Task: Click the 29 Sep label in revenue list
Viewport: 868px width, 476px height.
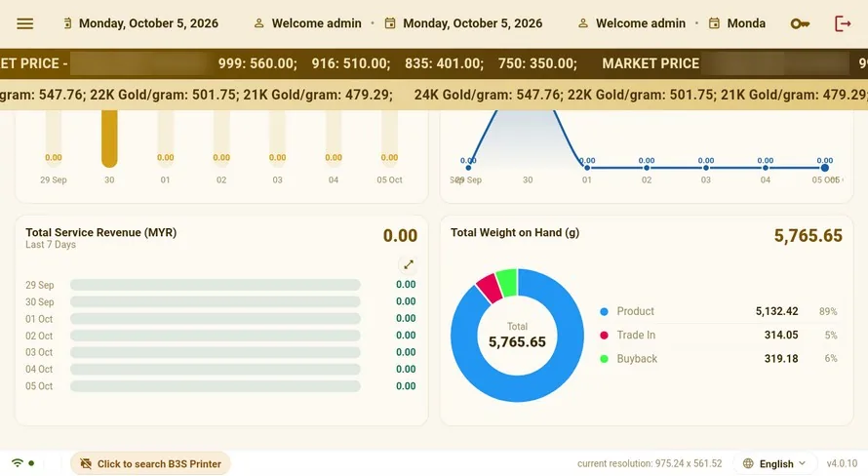Action: [39, 285]
